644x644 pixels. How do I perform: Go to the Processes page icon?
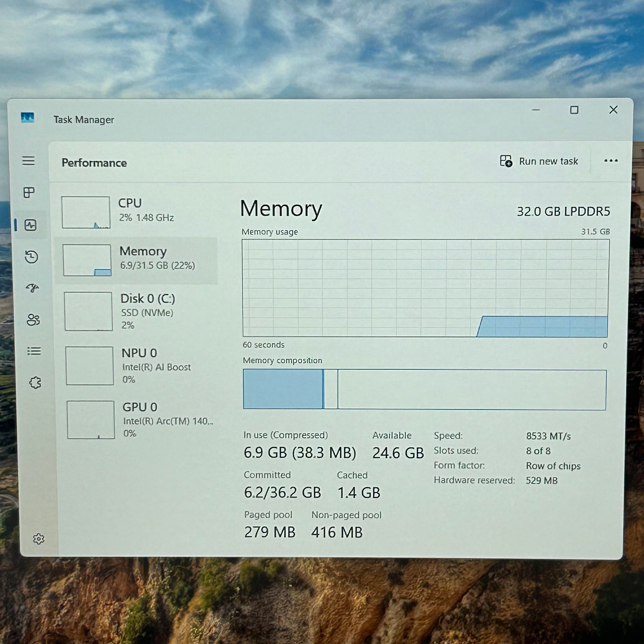29,192
